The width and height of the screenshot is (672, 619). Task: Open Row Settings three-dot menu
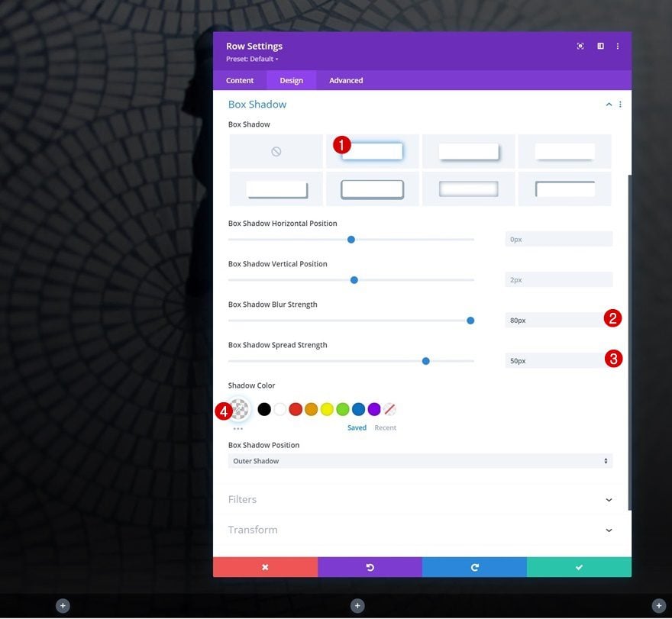(618, 47)
